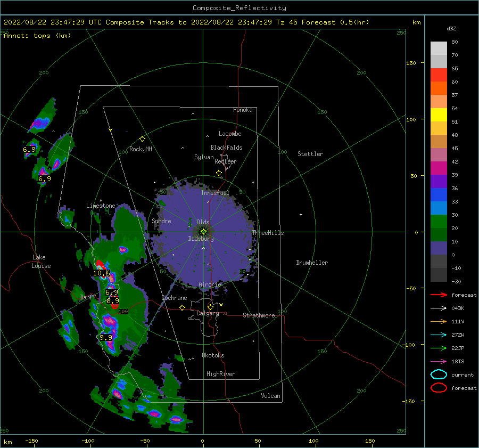Click the RedDeer city label
The height and width of the screenshot is (448, 479).
[226, 161]
